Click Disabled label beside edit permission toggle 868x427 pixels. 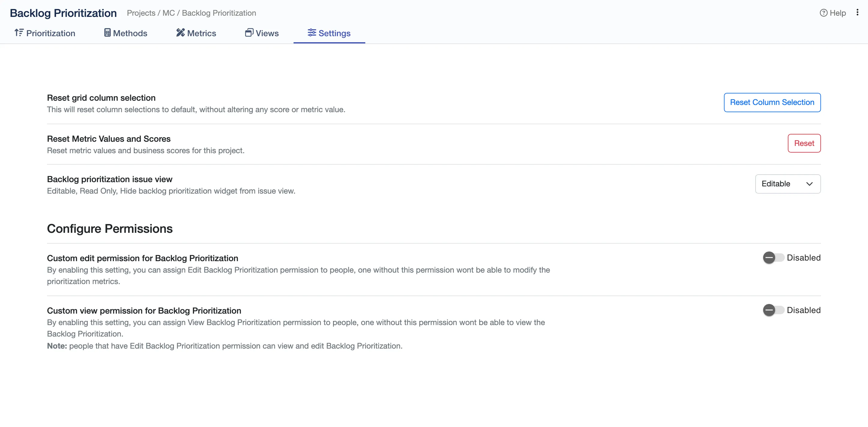click(x=804, y=258)
